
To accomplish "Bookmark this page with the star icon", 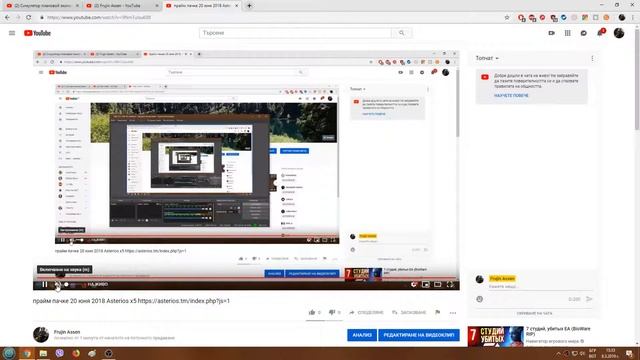I will [507, 18].
